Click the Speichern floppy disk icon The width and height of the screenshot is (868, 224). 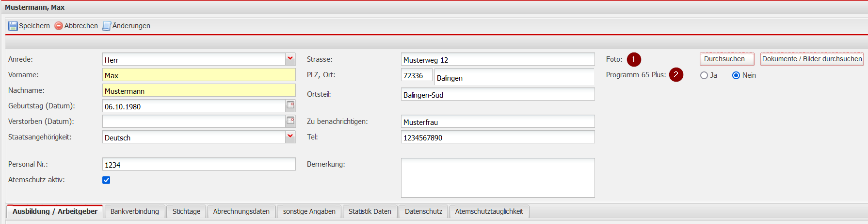point(13,26)
